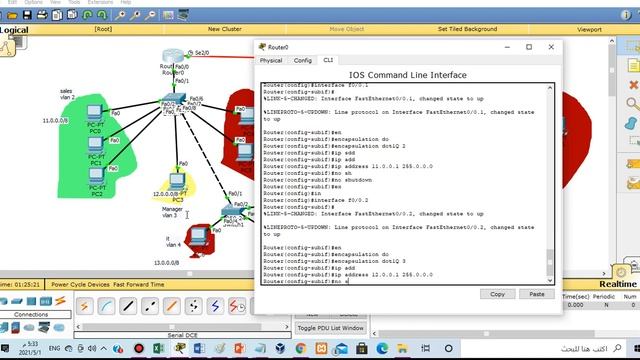Viewport: 640px width, 360px height.
Task: Click the Save floppy disk icon
Action: [27, 16]
